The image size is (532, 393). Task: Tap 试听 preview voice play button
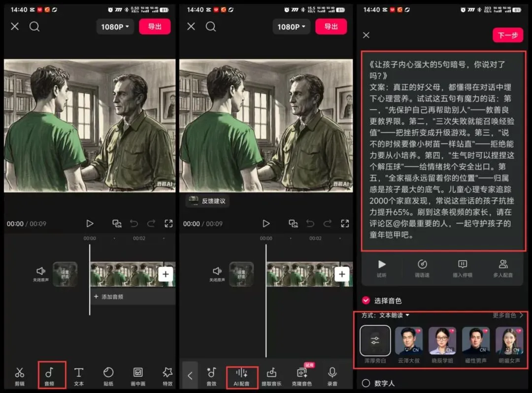pos(382,268)
